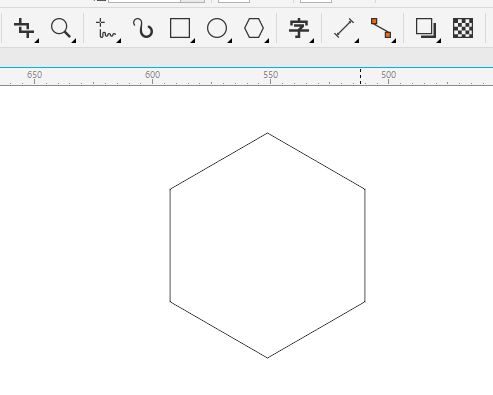Click the 650 mark on the ruler
Screen dimensions: 493x395
tap(34, 75)
